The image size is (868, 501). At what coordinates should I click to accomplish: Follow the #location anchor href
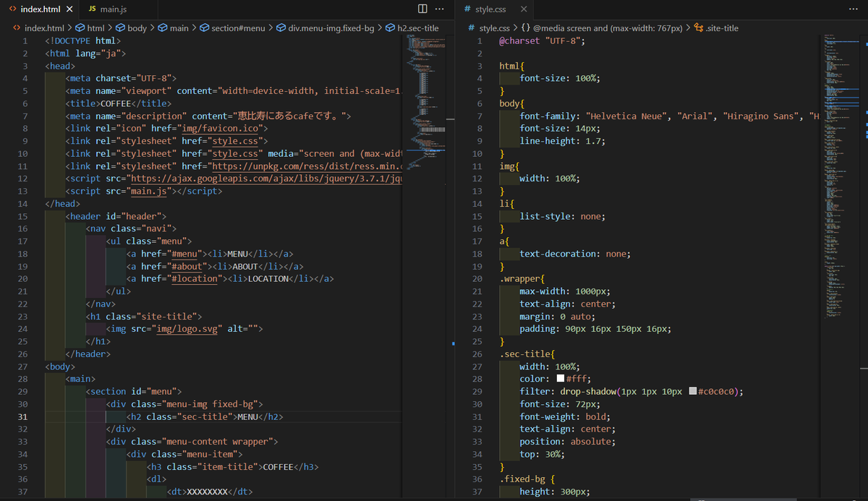195,278
